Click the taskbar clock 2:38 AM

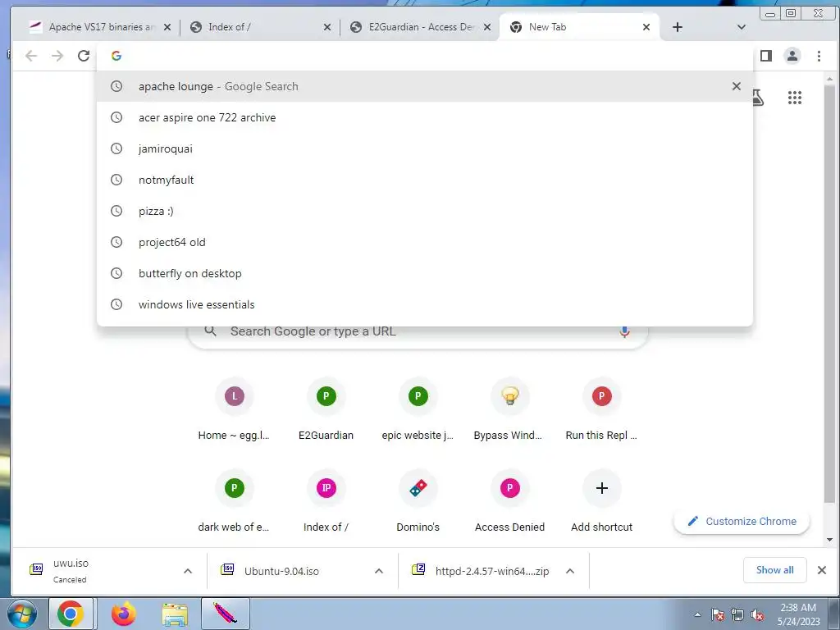[x=798, y=614]
